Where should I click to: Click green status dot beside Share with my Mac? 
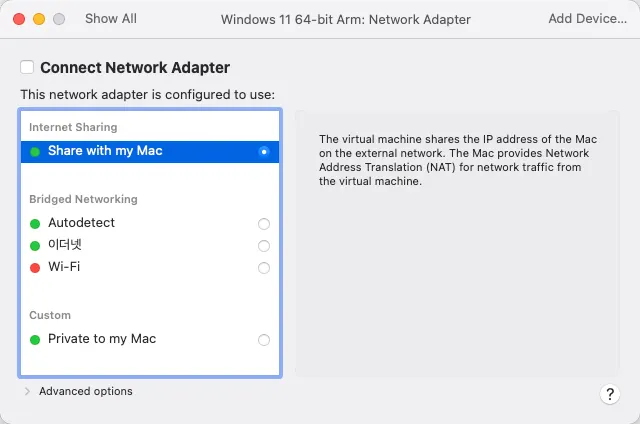[x=35, y=152]
